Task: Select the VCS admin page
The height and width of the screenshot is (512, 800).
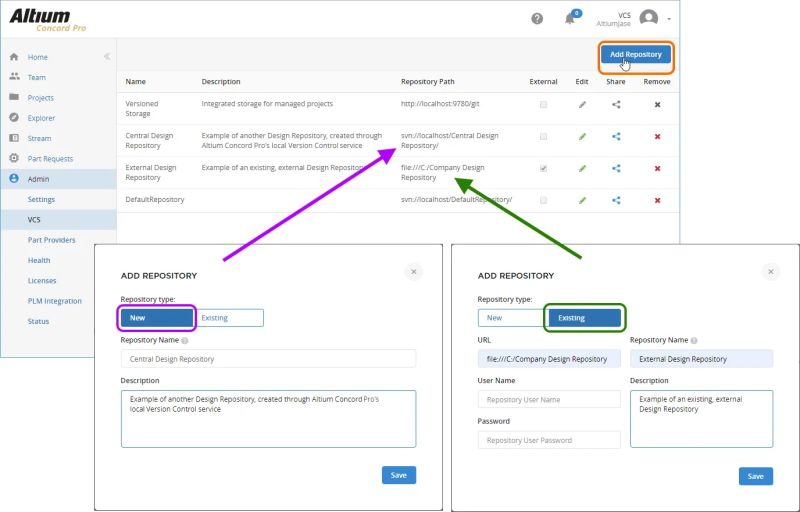Action: click(x=34, y=220)
